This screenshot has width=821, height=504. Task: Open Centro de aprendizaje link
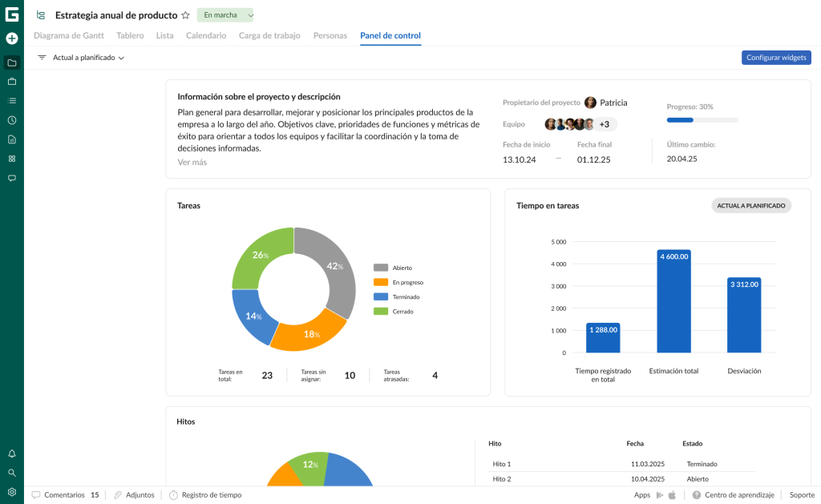click(x=739, y=494)
